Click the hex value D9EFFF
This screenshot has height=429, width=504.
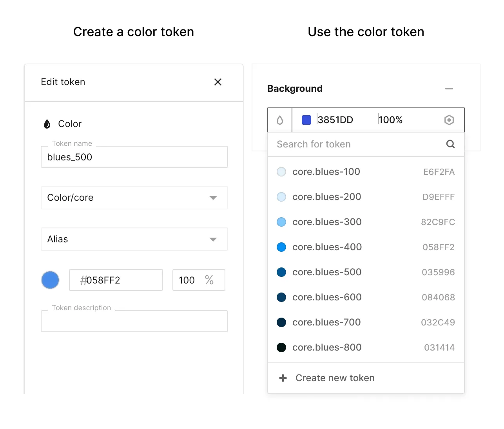coord(439,197)
